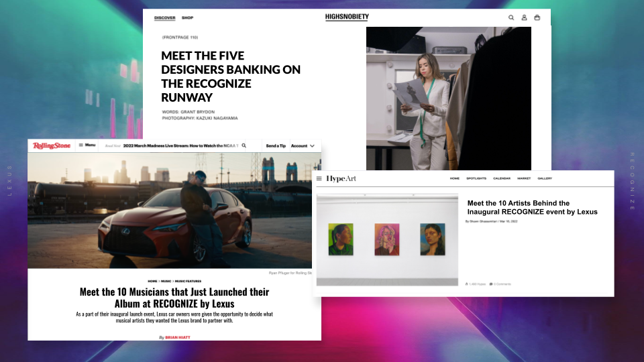Click the (Frontpage 110) label
644x362 pixels.
click(180, 38)
